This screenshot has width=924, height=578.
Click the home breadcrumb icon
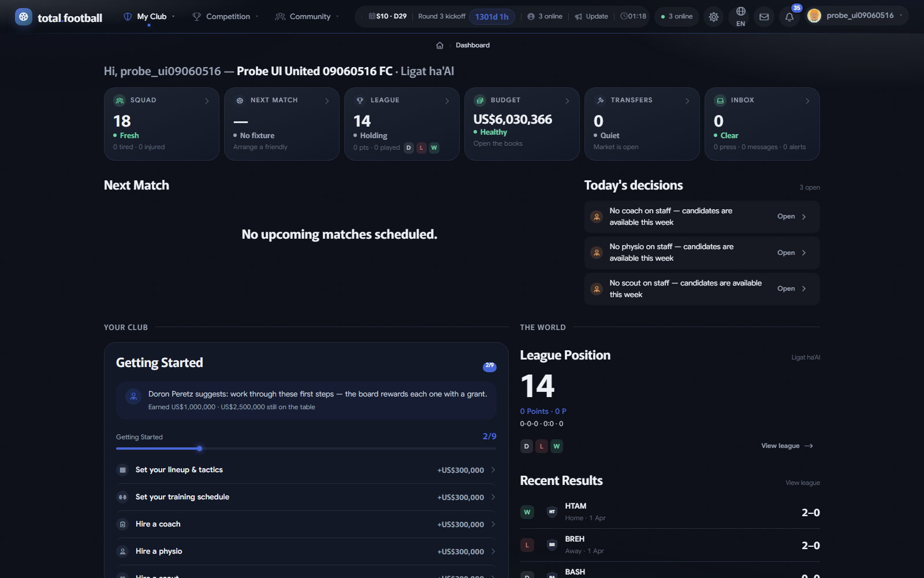point(439,45)
